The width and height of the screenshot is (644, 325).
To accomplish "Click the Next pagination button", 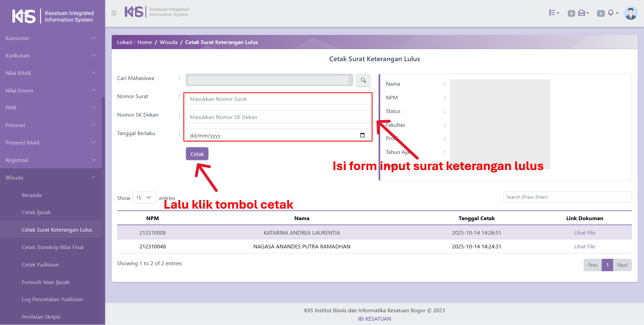I will pos(622,265).
